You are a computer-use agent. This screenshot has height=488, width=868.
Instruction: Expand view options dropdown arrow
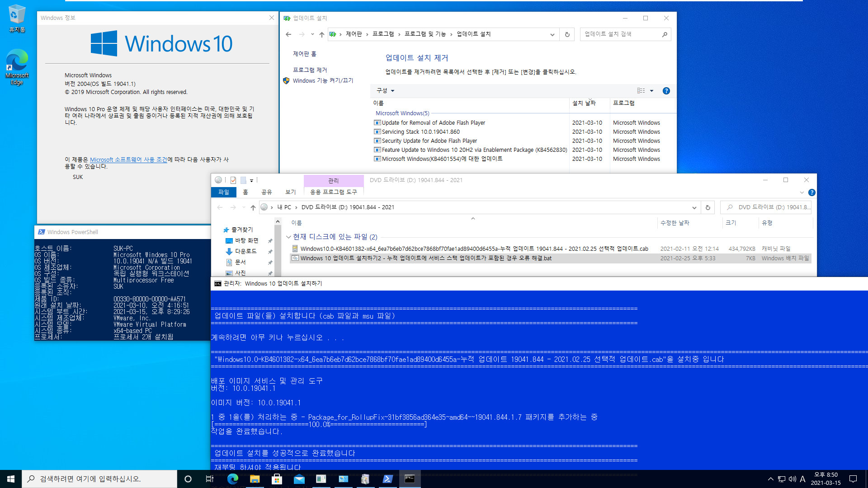coord(651,91)
